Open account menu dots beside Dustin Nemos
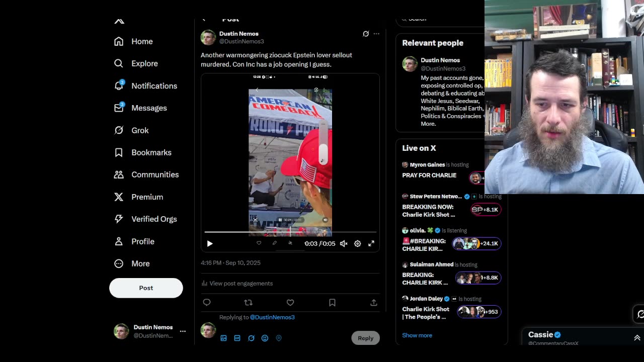This screenshot has width=644, height=362. click(183, 331)
